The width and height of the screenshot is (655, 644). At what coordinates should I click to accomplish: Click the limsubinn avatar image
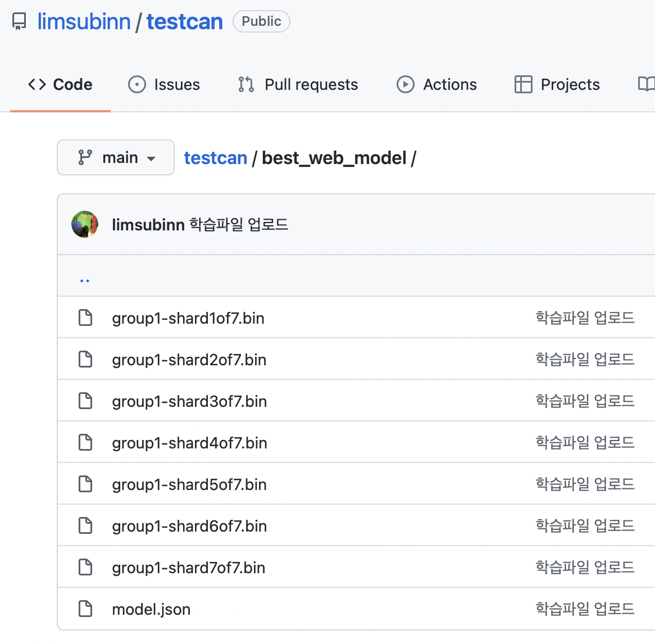(85, 224)
